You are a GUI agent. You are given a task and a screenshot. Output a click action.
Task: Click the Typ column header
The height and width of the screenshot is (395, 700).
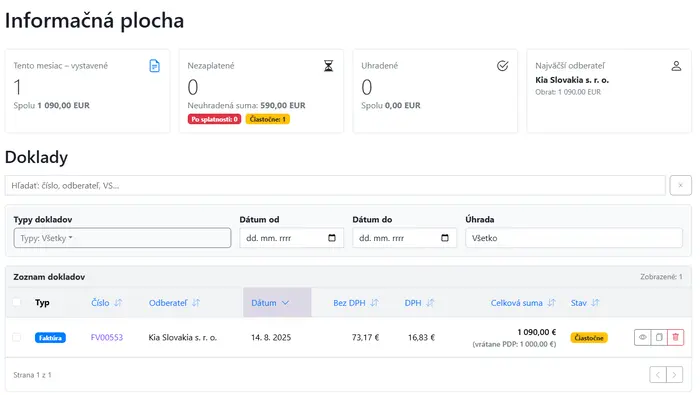point(42,303)
